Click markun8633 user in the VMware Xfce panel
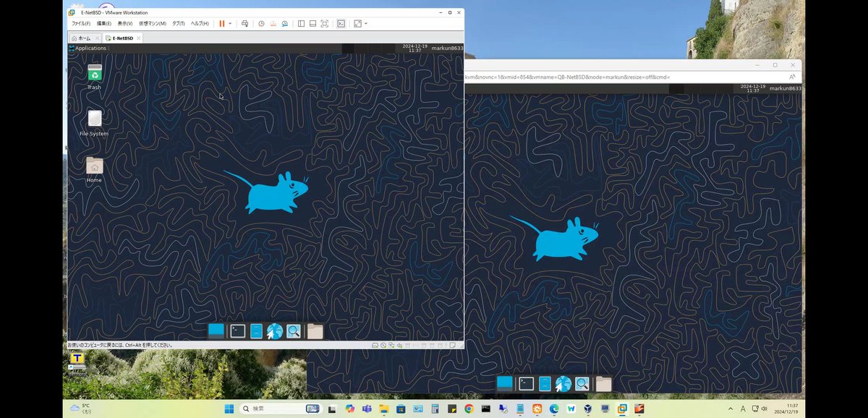This screenshot has width=868, height=418. point(446,48)
